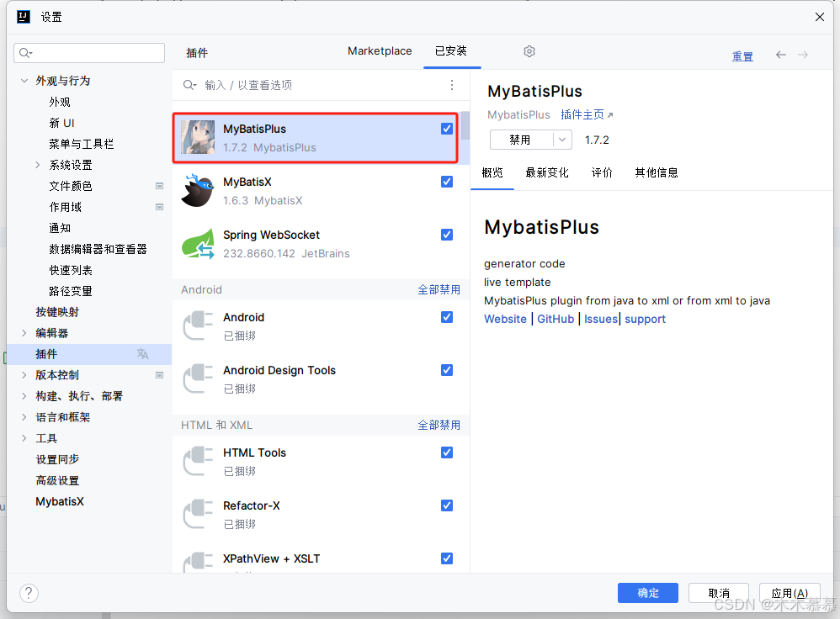This screenshot has height=619, width=840.
Task: Click the HTML Tools plug icon
Action: pyautogui.click(x=198, y=461)
